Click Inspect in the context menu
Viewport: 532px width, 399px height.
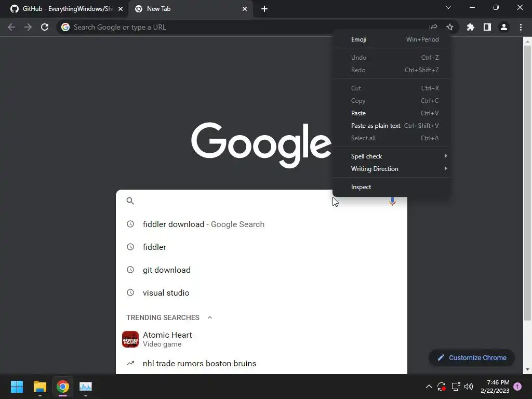(392, 187)
